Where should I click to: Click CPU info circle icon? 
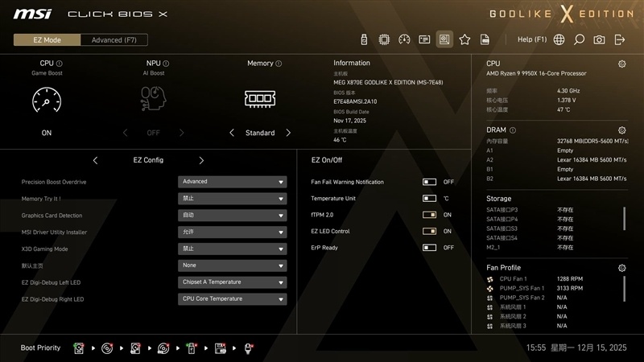59,64
